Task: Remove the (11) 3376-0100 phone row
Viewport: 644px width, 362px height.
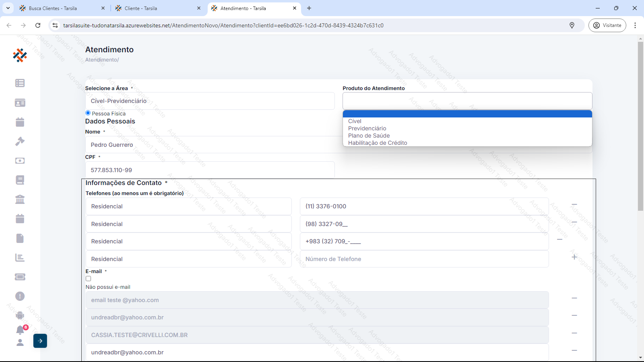Action: click(574, 205)
